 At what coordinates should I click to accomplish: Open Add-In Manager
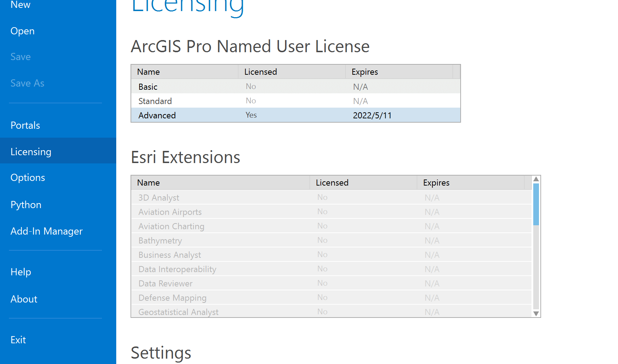46,231
